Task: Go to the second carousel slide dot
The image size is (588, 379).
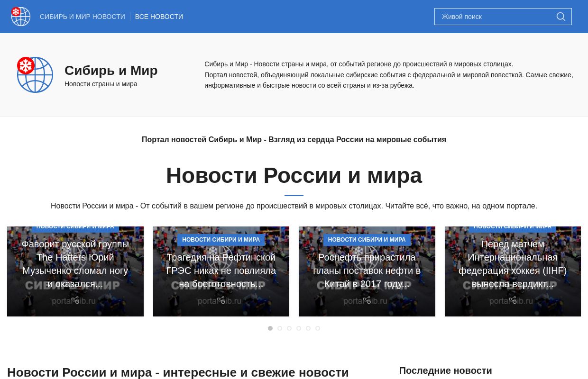Action: [x=280, y=328]
